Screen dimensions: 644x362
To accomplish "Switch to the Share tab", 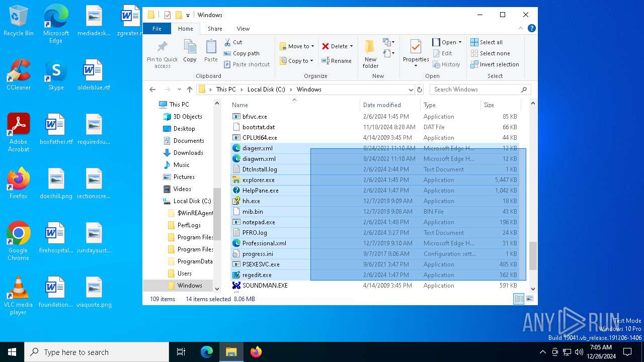I will 215,29.
